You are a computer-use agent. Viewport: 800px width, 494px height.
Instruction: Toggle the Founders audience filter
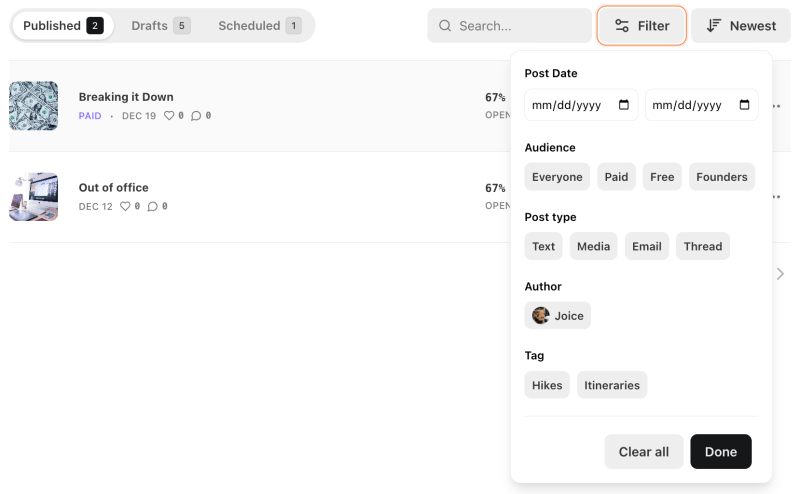pos(721,177)
